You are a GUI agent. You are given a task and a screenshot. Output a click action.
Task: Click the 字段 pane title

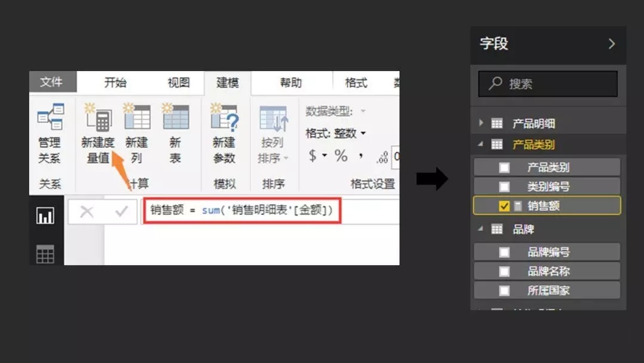coord(494,43)
